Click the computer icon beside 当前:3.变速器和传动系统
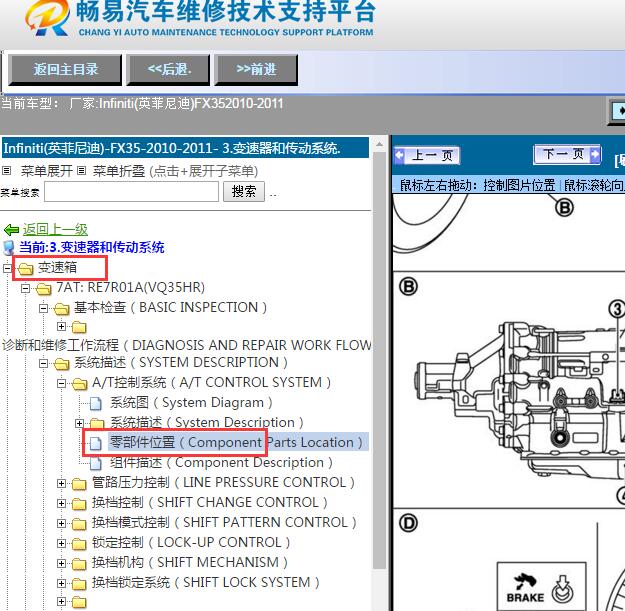The width and height of the screenshot is (625, 611). 9,248
